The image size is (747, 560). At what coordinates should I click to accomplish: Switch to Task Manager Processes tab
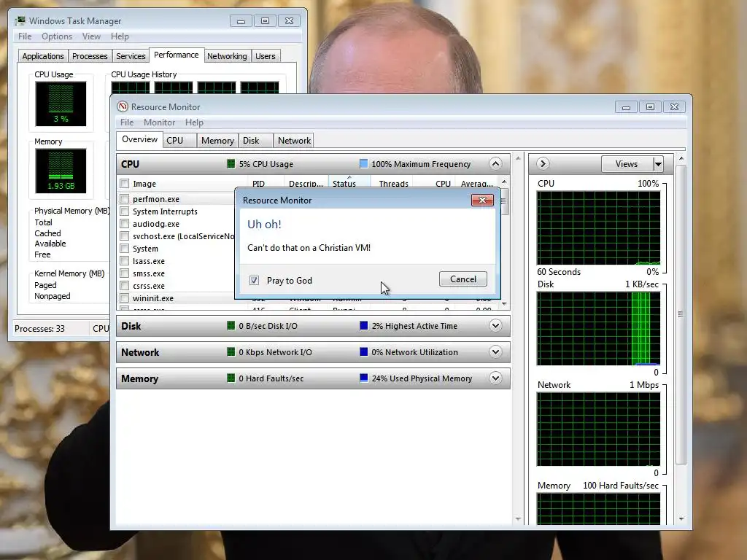tap(90, 56)
